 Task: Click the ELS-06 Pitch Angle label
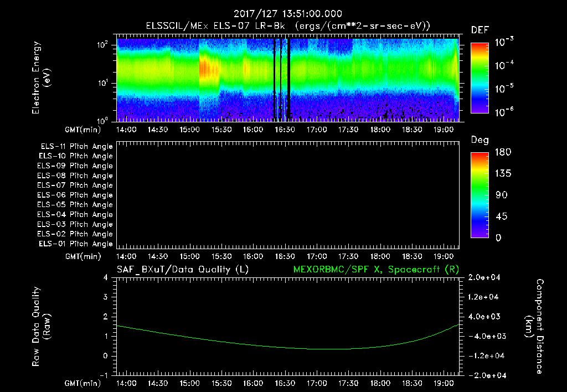tap(75, 195)
